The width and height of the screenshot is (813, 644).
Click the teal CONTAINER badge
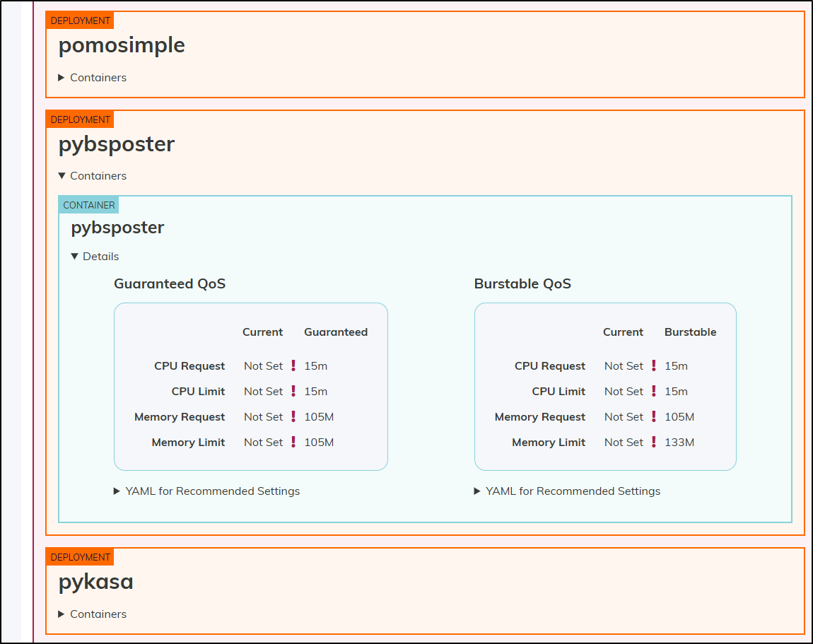pyautogui.click(x=88, y=205)
